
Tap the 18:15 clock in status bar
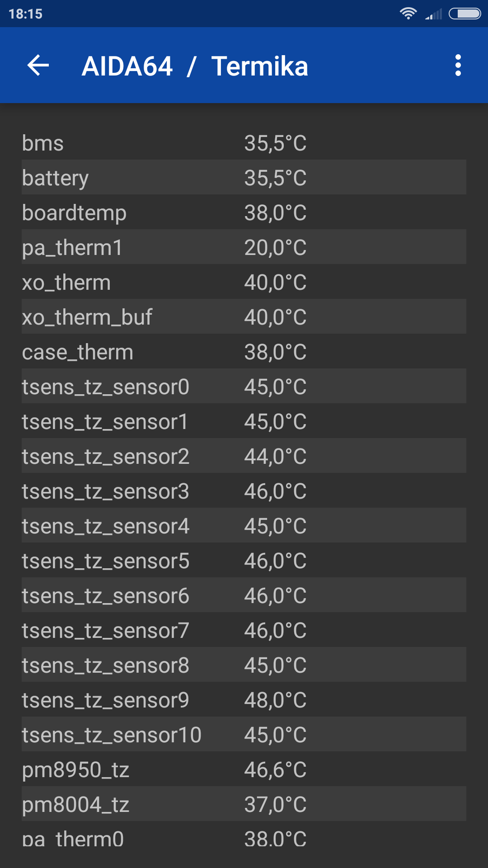[x=25, y=14]
